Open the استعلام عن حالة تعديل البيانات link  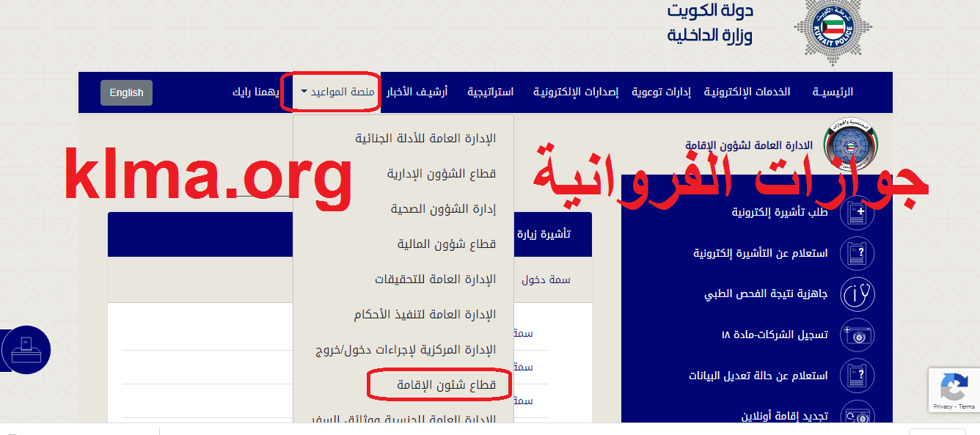coord(758,376)
